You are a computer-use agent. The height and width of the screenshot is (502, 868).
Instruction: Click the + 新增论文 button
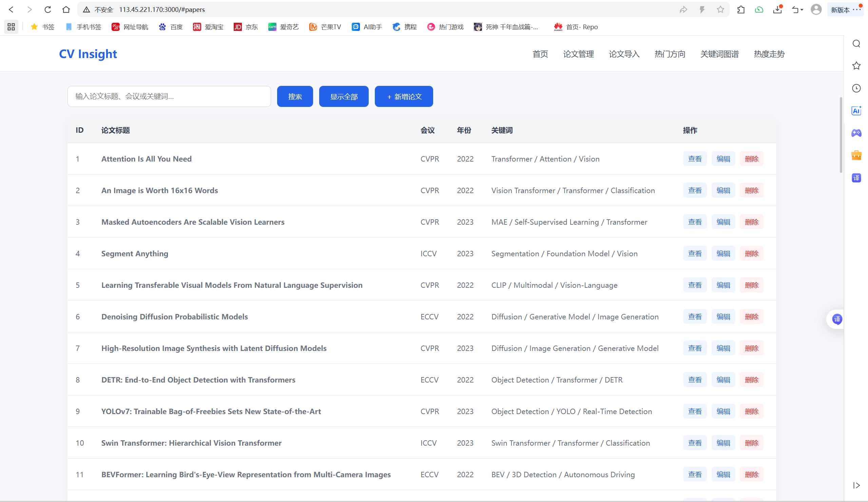(404, 96)
